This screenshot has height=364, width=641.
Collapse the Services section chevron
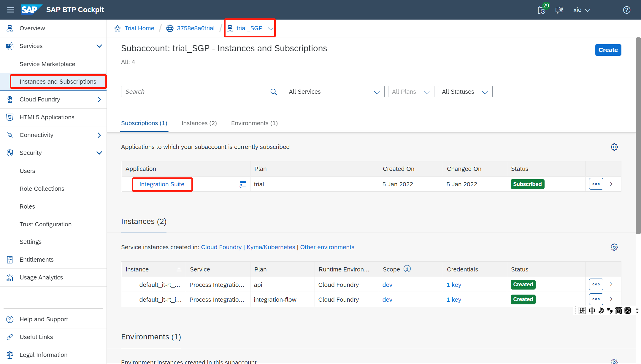pyautogui.click(x=99, y=46)
